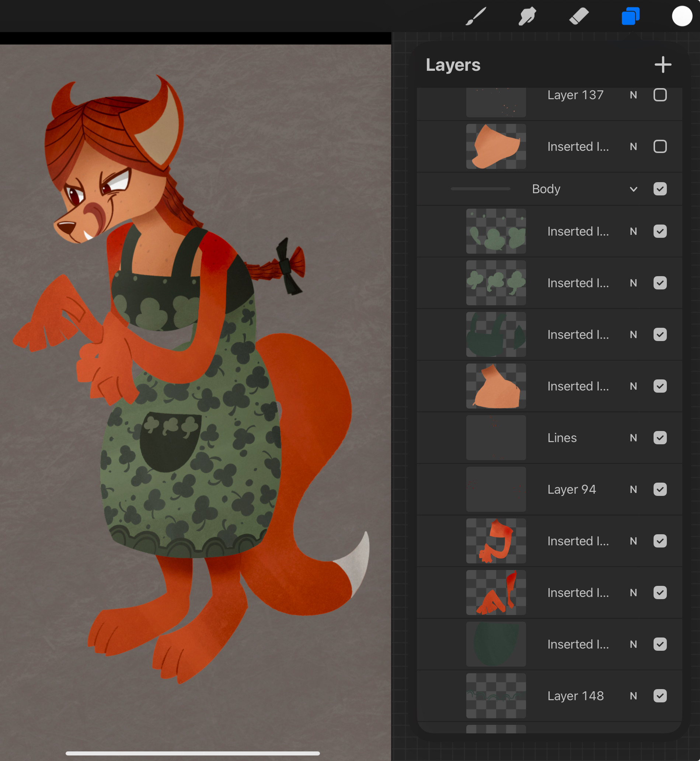This screenshot has height=761, width=700.
Task: Select the red thumbnail directly below Layer 94
Action: pos(496,541)
